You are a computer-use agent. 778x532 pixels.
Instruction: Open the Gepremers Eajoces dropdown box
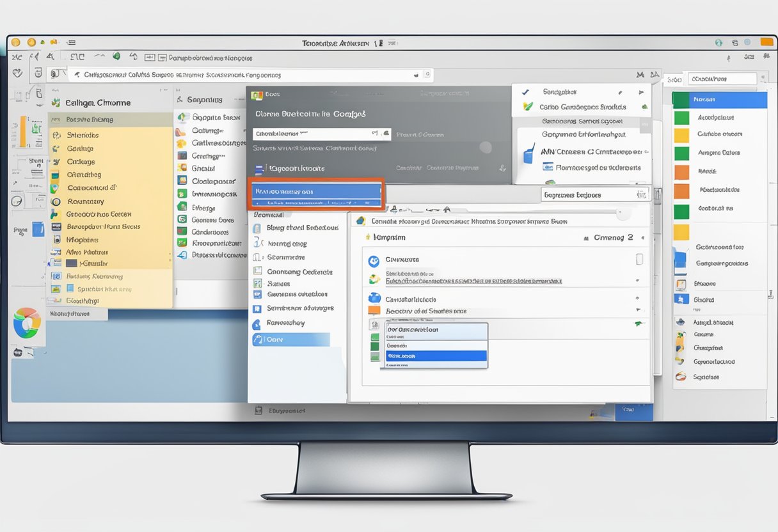pyautogui.click(x=595, y=194)
